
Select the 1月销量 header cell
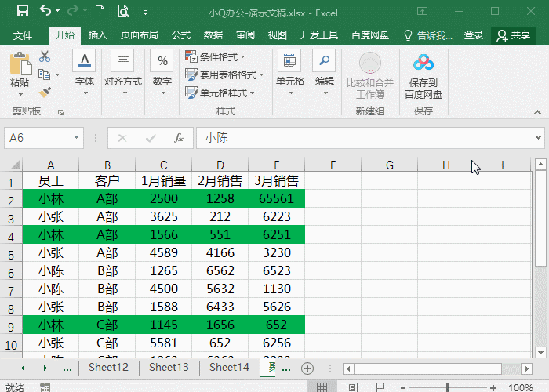pyautogui.click(x=163, y=180)
